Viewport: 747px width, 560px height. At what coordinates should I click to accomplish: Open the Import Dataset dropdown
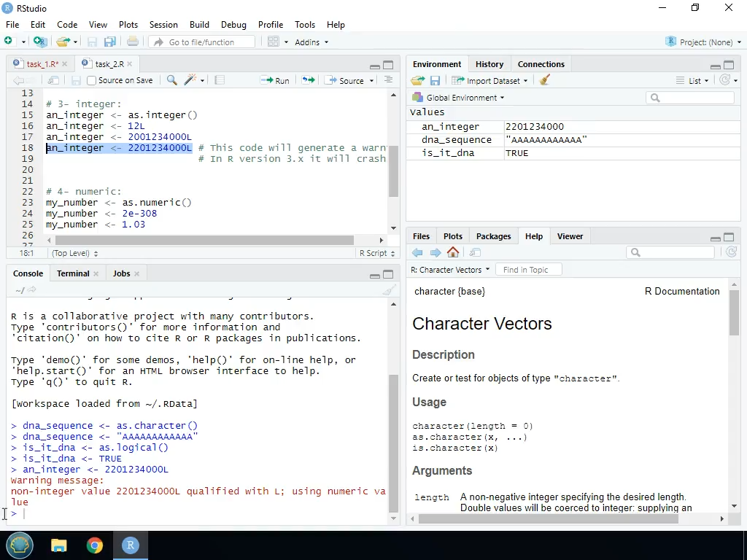489,80
